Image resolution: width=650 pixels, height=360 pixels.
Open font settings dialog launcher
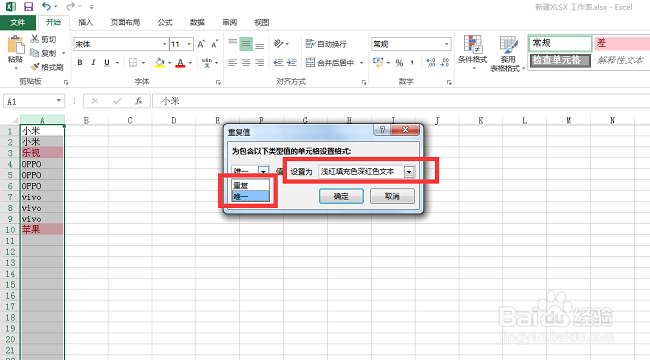(x=218, y=82)
